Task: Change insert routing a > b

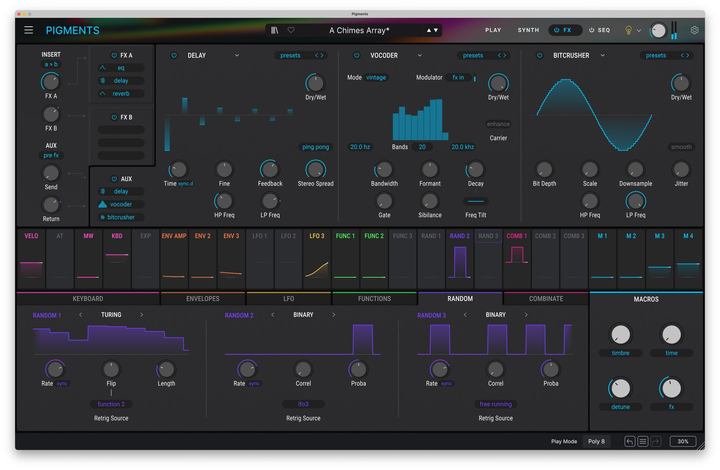Action: click(51, 64)
